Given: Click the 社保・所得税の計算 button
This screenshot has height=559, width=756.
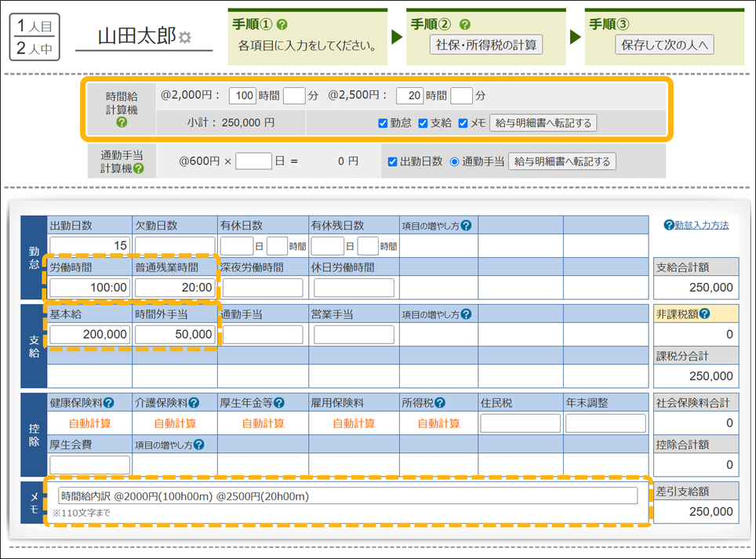Looking at the screenshot, I should tap(486, 45).
